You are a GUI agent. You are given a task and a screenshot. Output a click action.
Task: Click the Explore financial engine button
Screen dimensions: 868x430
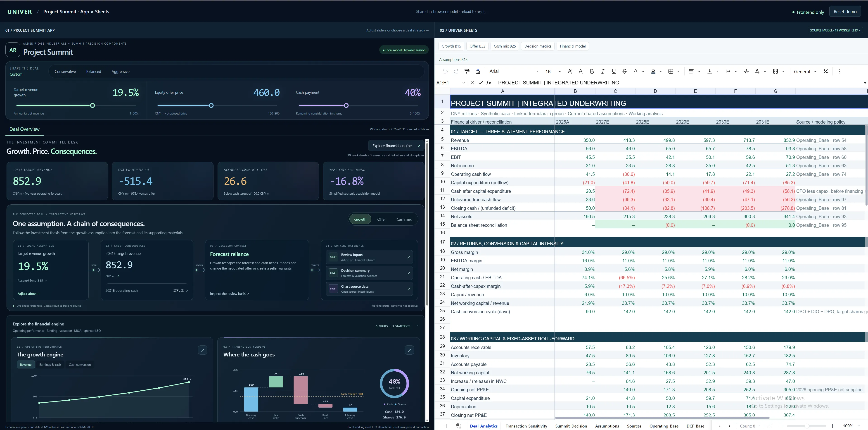point(396,146)
